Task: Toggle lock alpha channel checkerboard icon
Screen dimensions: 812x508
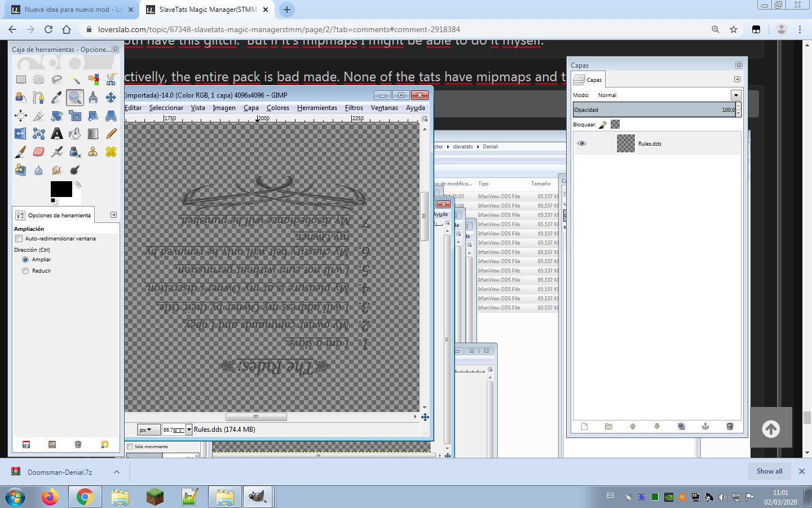Action: point(615,125)
